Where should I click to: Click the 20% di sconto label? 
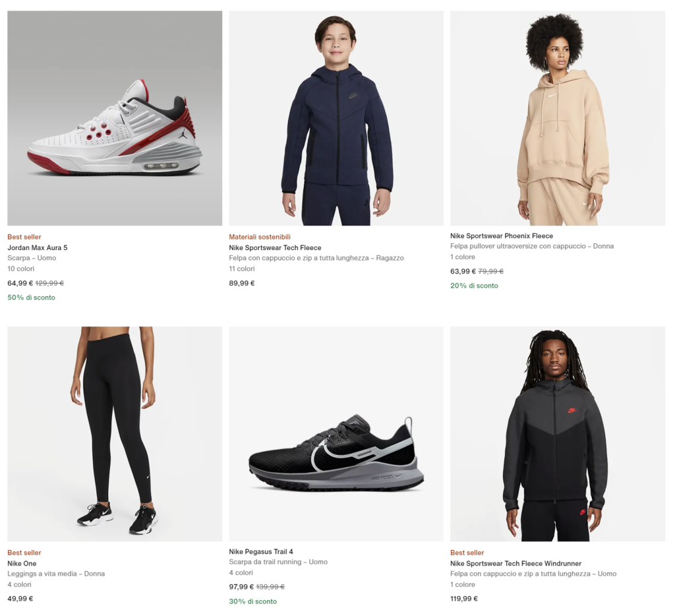pos(474,286)
